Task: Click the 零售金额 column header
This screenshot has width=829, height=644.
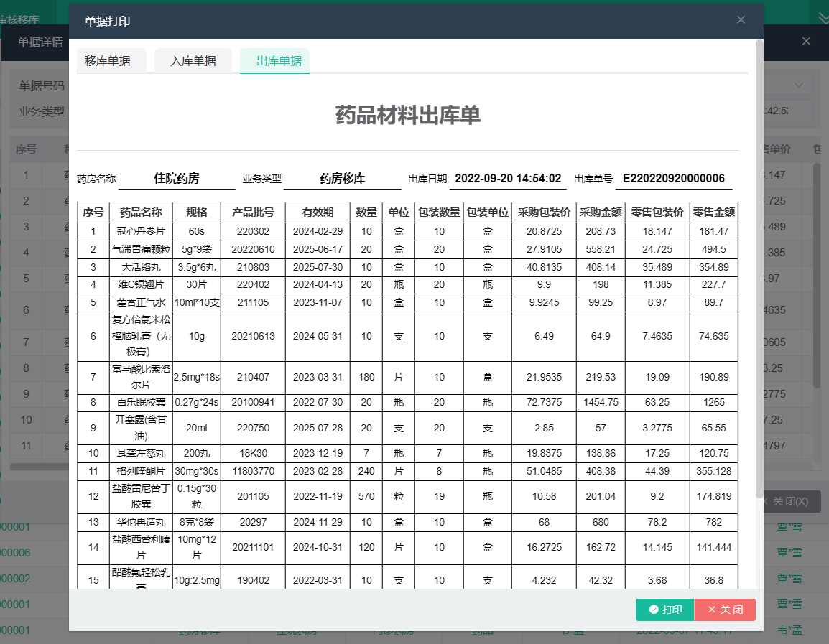Action: [714, 213]
